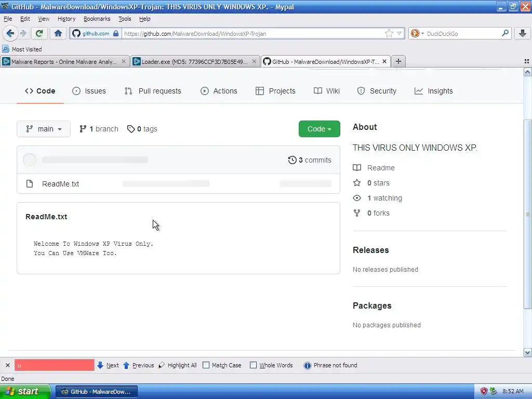Open the Projects tab

(275, 91)
